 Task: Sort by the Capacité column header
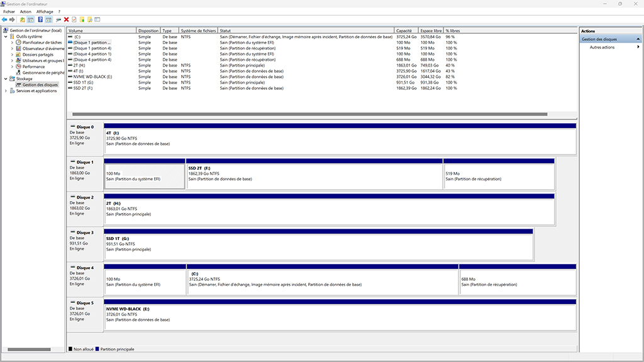coord(406,31)
